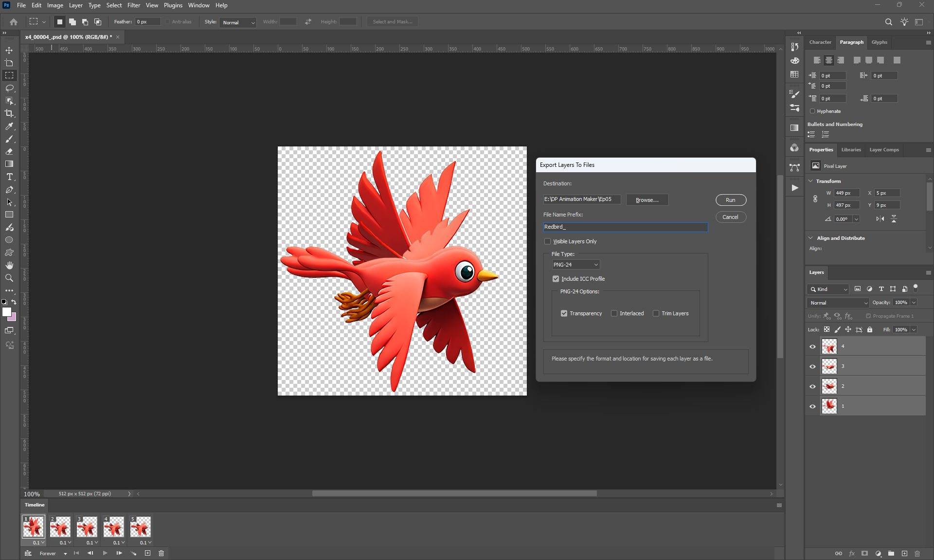Play the timeline animation
Screen dimensions: 934x560
point(105,553)
